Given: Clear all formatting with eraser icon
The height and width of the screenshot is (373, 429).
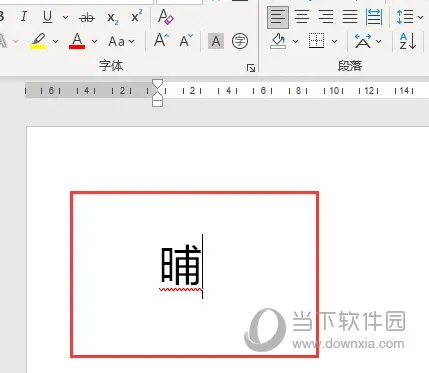Looking at the screenshot, I should [x=166, y=17].
